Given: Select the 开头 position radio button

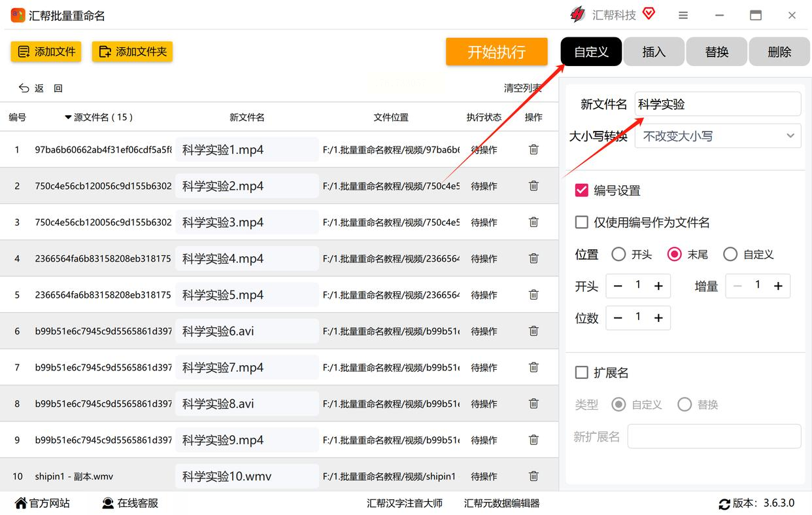Looking at the screenshot, I should point(618,254).
